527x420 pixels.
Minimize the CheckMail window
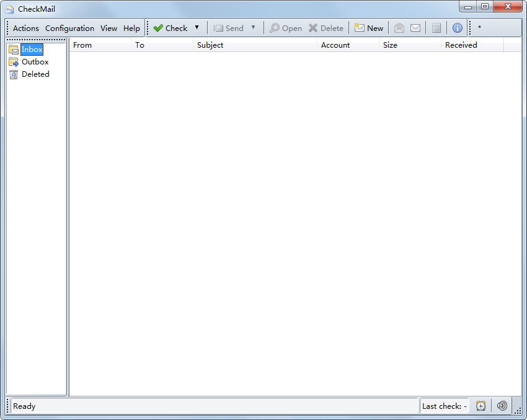pyautogui.click(x=468, y=7)
